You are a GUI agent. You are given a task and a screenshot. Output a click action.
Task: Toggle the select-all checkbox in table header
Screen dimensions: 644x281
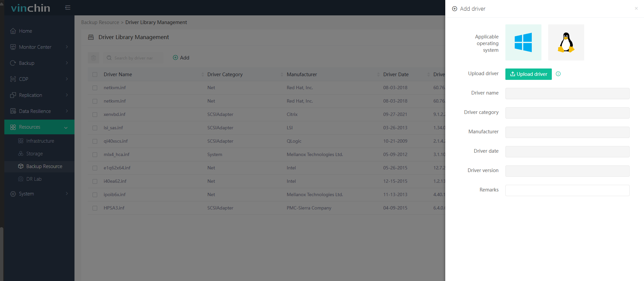tap(95, 75)
